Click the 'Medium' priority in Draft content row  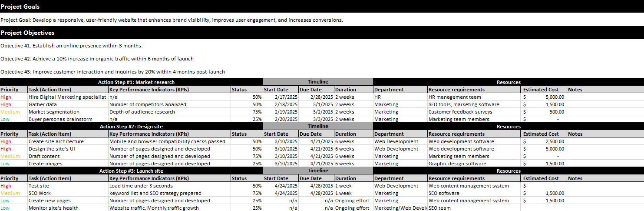(x=14, y=156)
